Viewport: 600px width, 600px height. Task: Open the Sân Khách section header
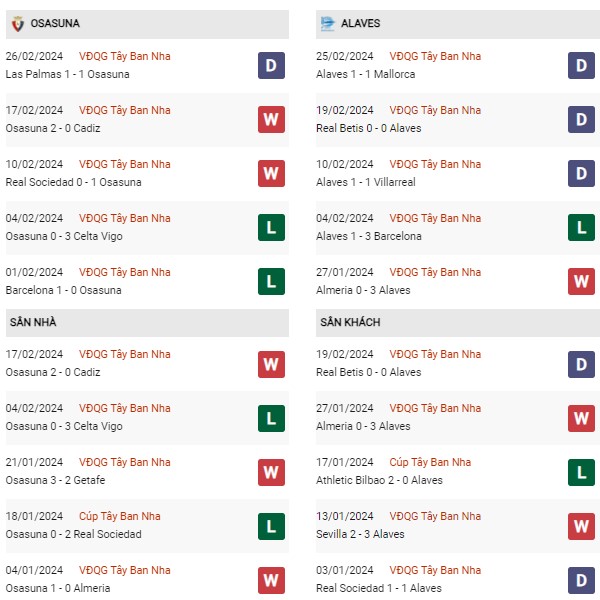[x=458, y=323]
